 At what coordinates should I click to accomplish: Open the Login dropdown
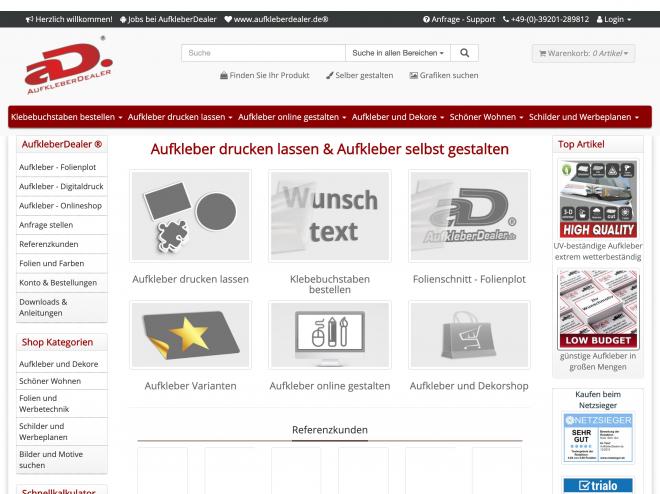(x=615, y=19)
